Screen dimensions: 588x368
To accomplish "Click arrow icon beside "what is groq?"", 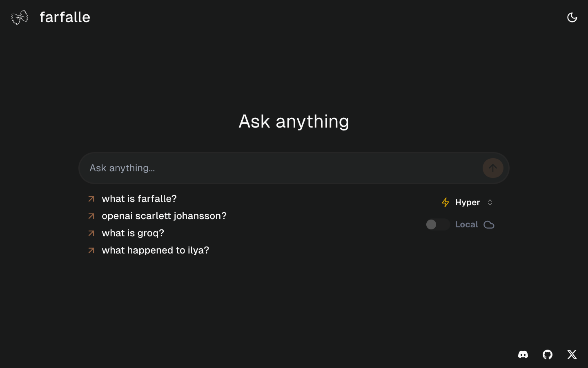I will 91,233.
